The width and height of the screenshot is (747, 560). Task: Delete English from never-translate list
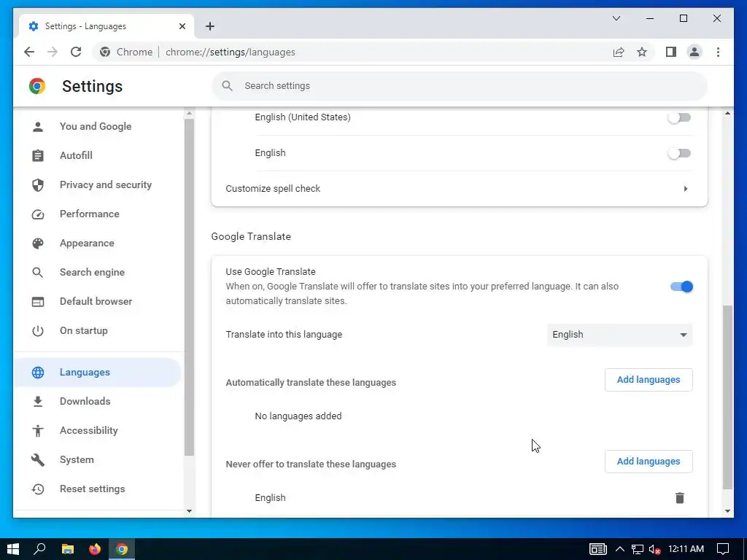[x=680, y=497]
